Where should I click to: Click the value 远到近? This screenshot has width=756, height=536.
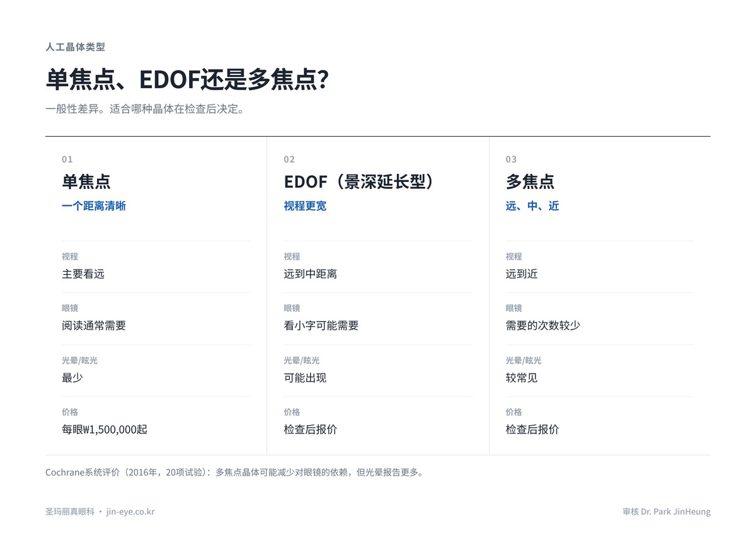click(x=522, y=274)
